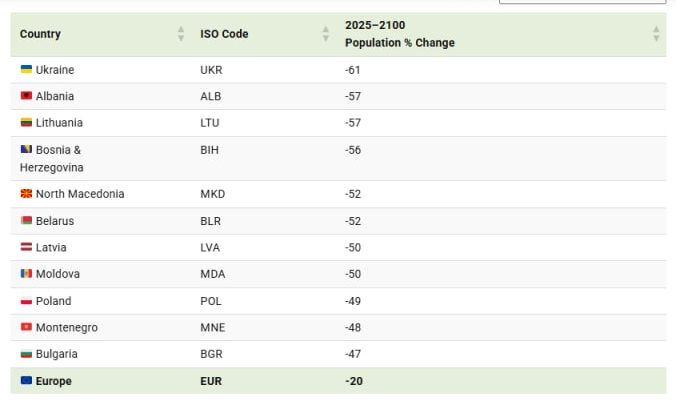This screenshot has width=676, height=411.
Task: Click the Montenegro flag icon
Action: tap(26, 327)
